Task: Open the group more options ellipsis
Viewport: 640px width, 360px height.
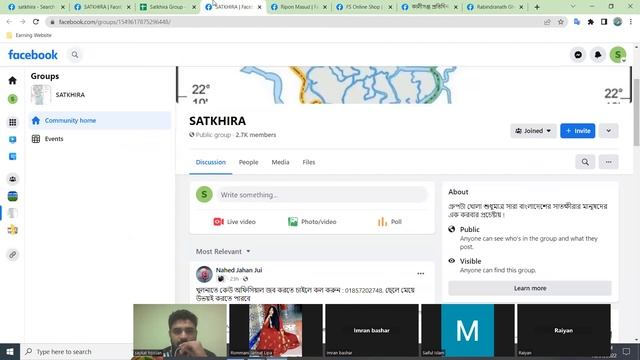Action: point(609,162)
